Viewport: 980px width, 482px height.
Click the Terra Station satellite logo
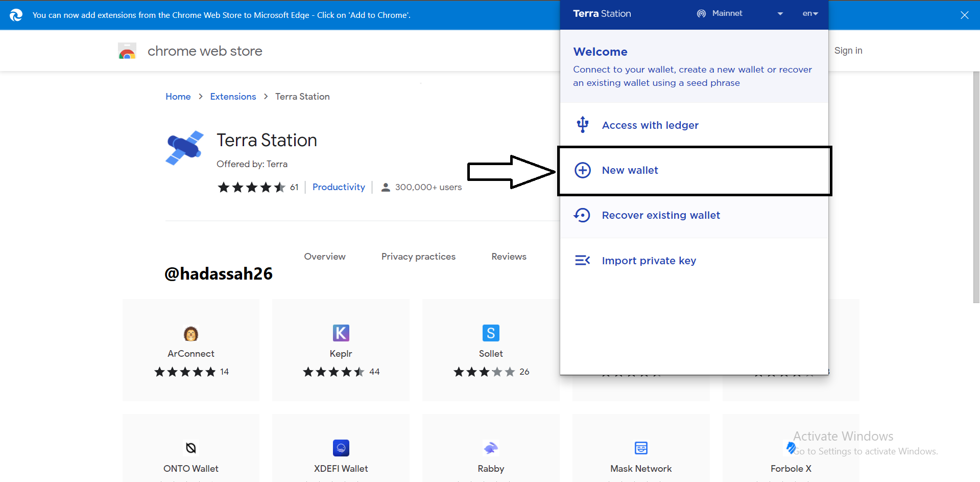184,148
